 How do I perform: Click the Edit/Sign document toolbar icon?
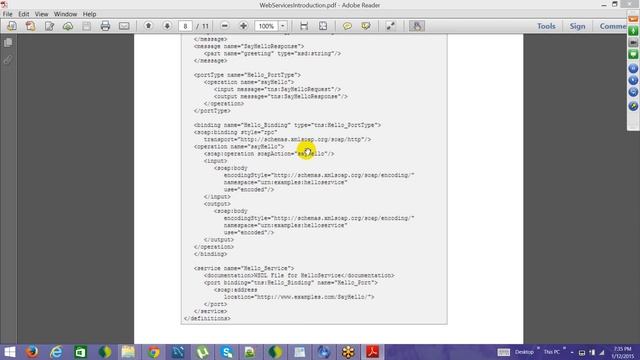point(49,26)
